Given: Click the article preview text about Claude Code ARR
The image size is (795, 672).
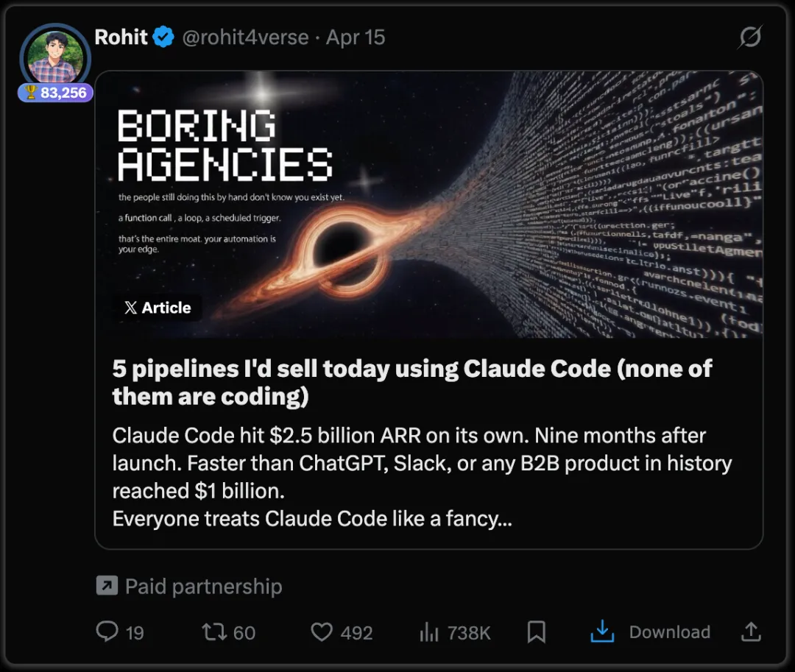Looking at the screenshot, I should 422,477.
